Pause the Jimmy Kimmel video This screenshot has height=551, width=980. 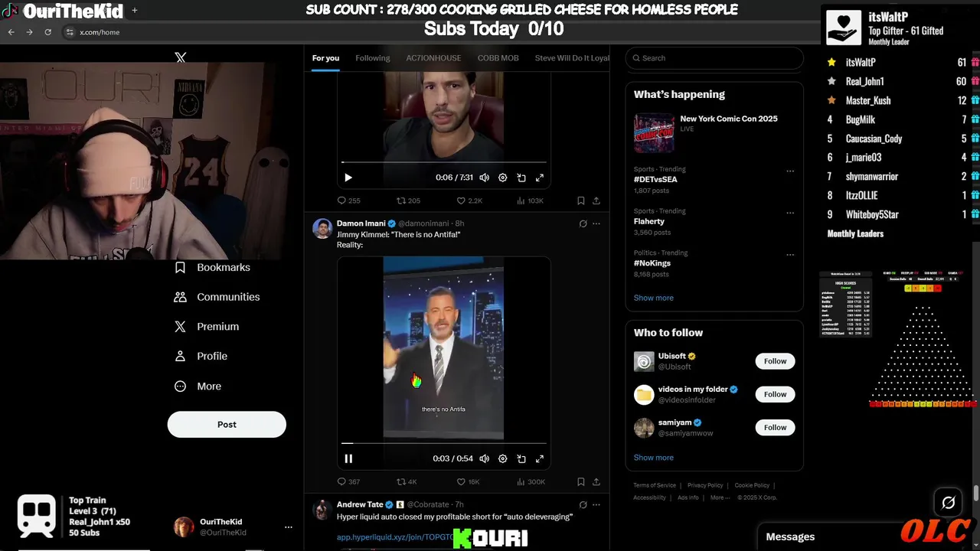coord(348,458)
